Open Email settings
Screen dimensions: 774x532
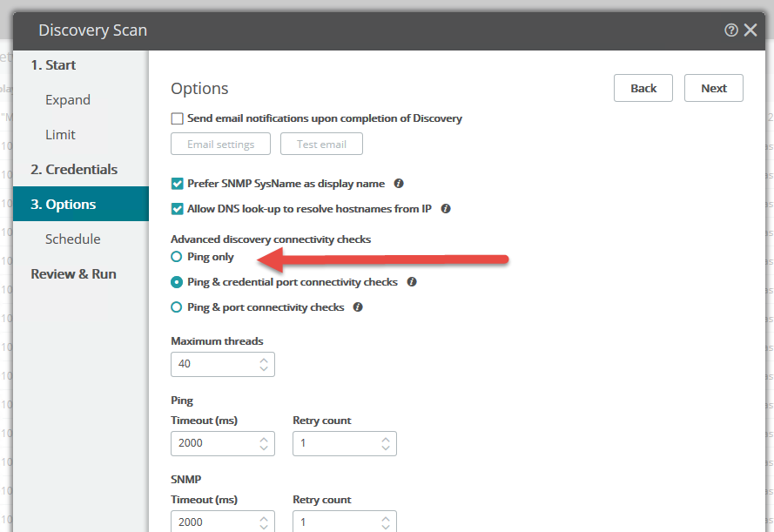pyautogui.click(x=220, y=145)
